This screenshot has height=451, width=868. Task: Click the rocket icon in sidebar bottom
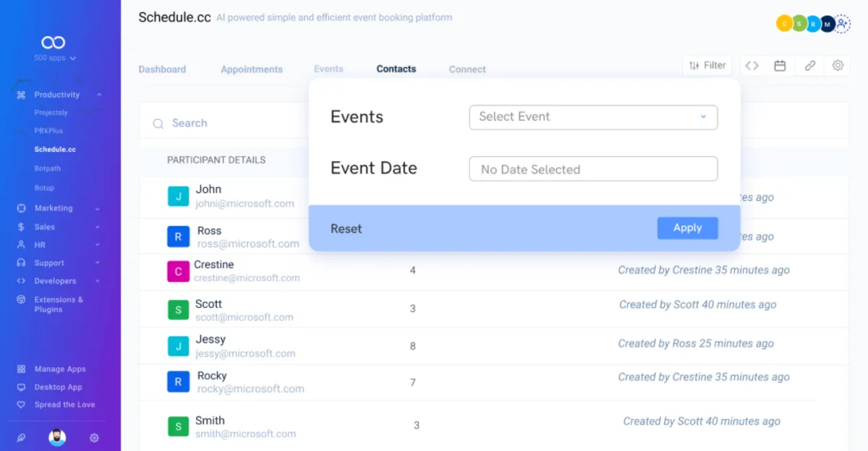click(21, 437)
